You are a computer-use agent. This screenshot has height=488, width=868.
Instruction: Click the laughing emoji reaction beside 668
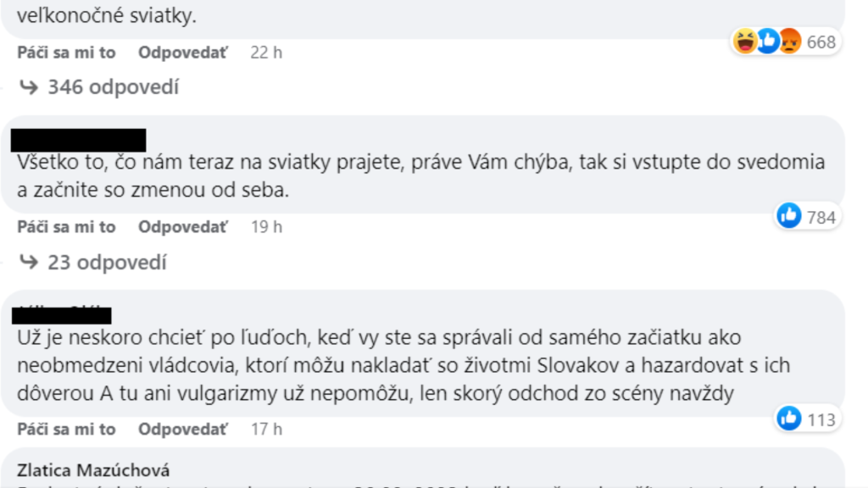click(745, 41)
